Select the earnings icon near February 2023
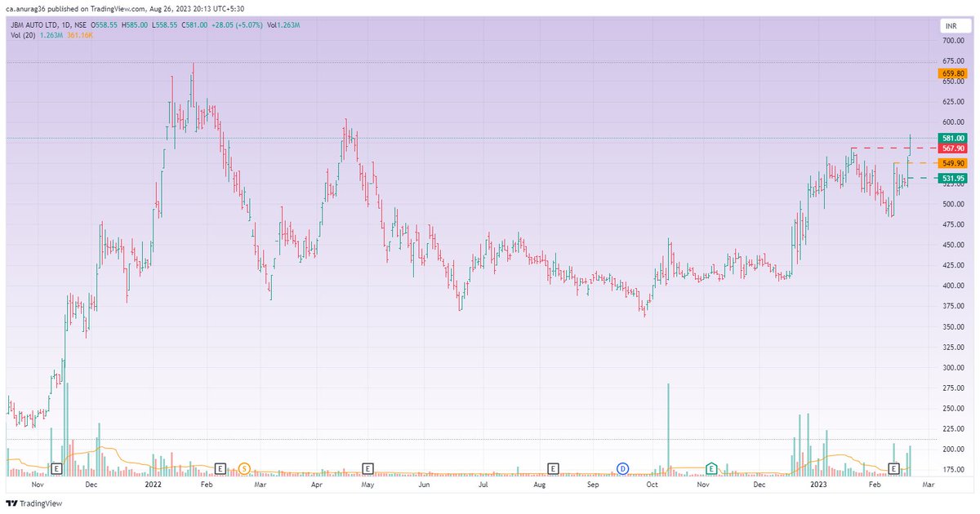Image resolution: width=980 pixels, height=514 pixels. [893, 468]
